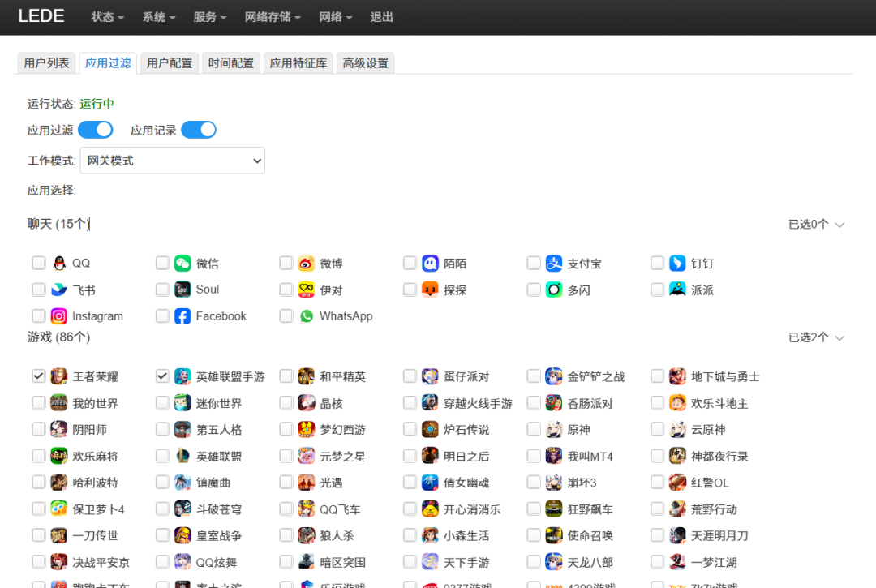Disable the 应用记录 toggle switch

pos(198,130)
